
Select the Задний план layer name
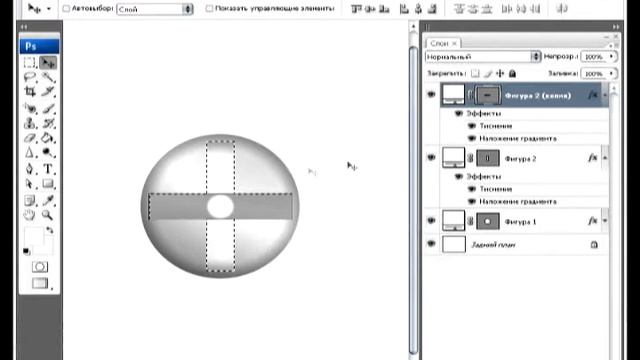coord(493,244)
